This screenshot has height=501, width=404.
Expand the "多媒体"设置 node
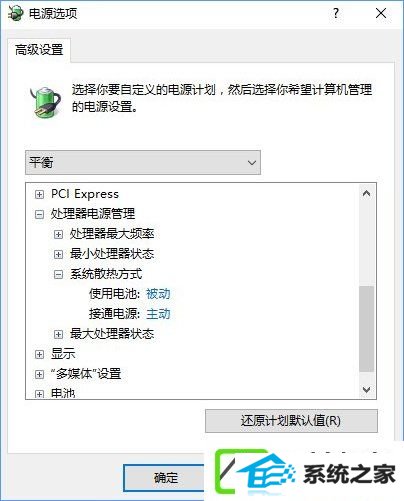[x=39, y=374]
